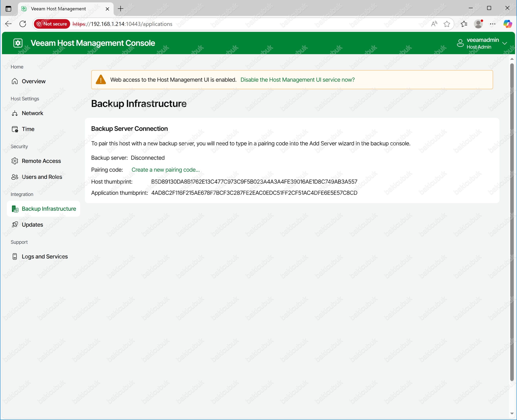Click the veeamadmin user avatar icon

[x=460, y=43]
